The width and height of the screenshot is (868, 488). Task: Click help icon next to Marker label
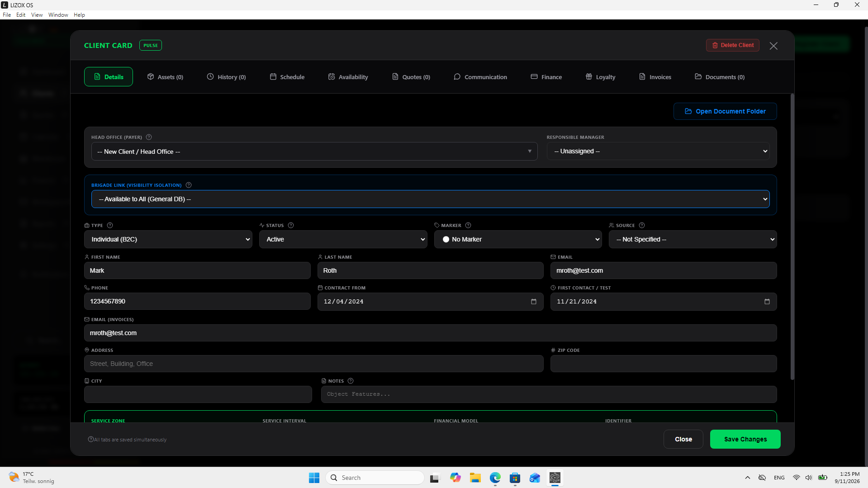click(x=468, y=225)
